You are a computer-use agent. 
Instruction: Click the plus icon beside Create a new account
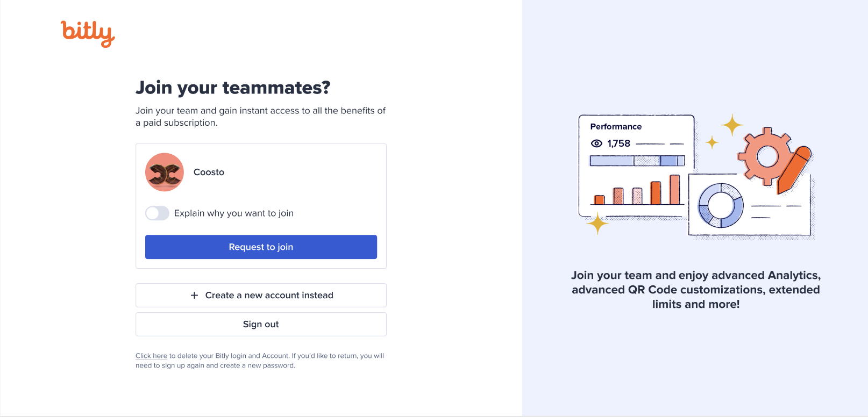pos(194,295)
